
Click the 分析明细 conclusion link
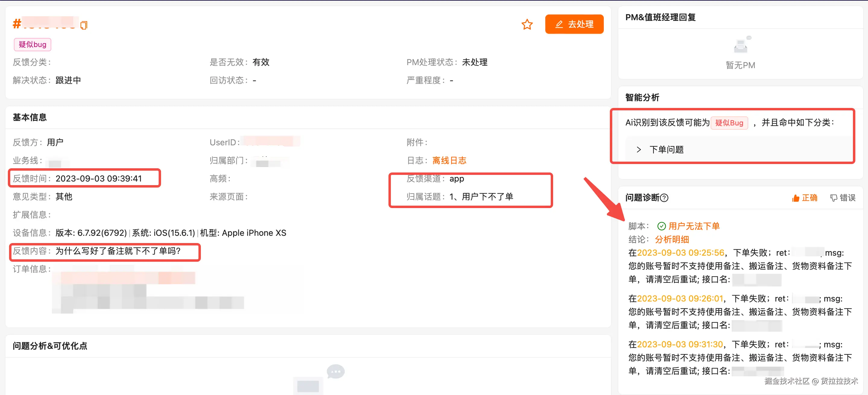pyautogui.click(x=672, y=239)
